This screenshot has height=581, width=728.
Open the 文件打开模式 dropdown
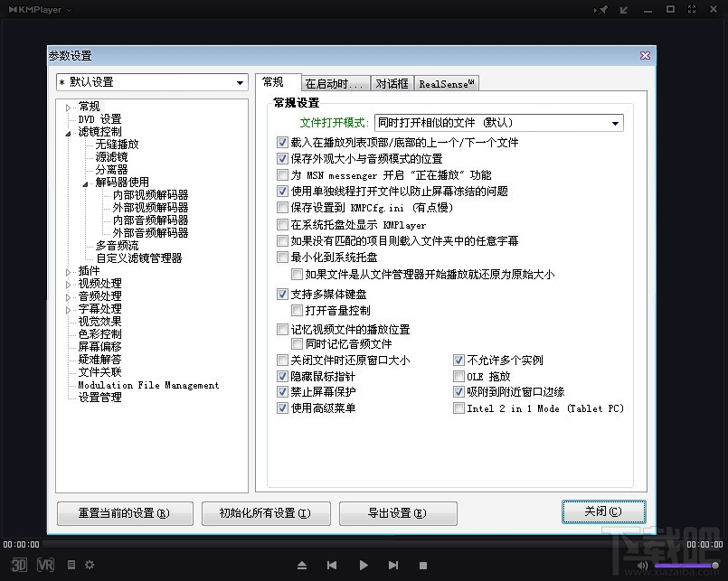tap(614, 122)
